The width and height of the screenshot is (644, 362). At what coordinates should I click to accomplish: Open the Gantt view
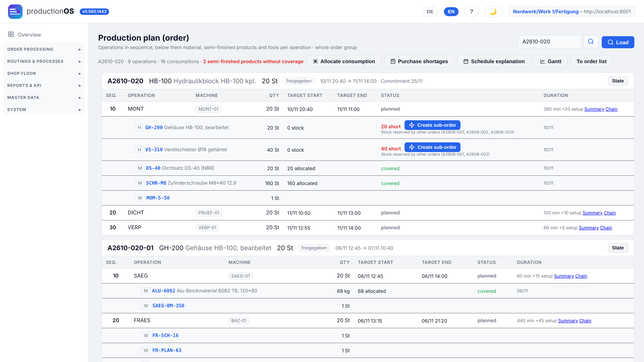tap(551, 62)
